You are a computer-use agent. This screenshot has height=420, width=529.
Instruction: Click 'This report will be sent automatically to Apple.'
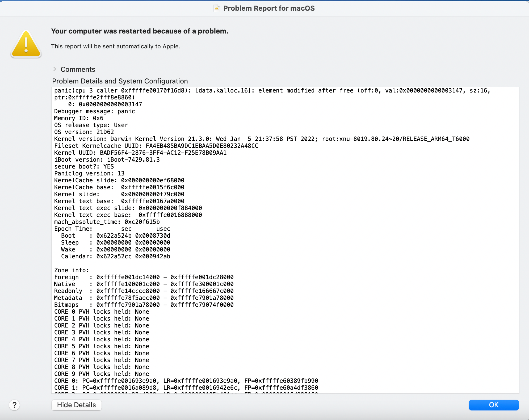pos(116,46)
